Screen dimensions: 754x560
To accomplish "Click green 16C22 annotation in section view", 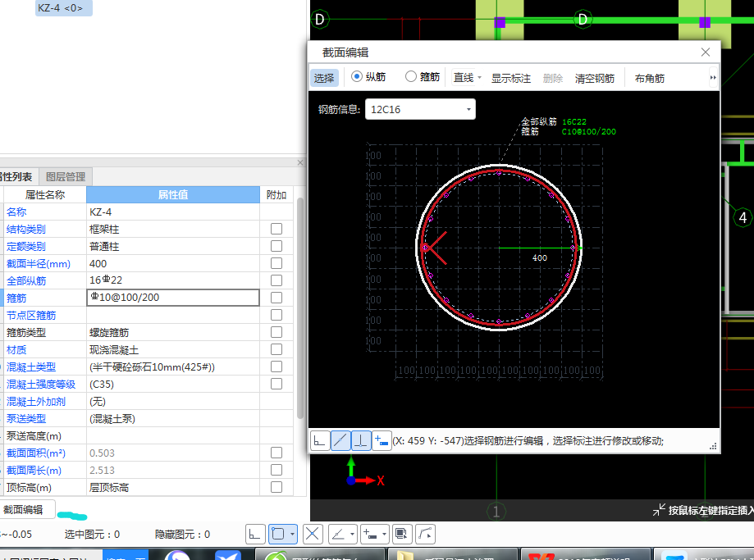I will coord(574,121).
